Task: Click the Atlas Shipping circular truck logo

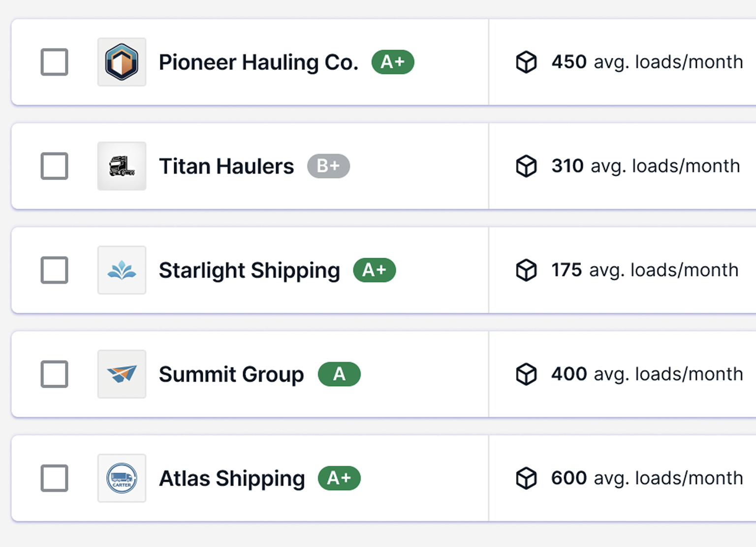Action: 122,478
